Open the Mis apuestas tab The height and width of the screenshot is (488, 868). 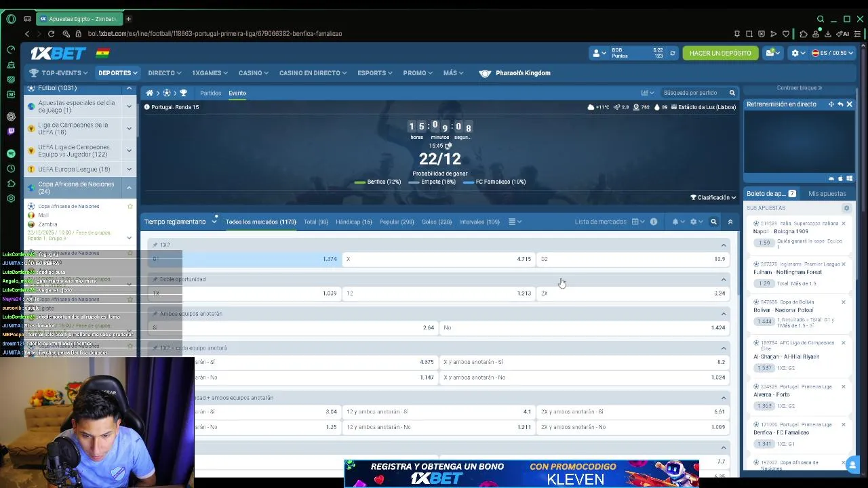827,194
